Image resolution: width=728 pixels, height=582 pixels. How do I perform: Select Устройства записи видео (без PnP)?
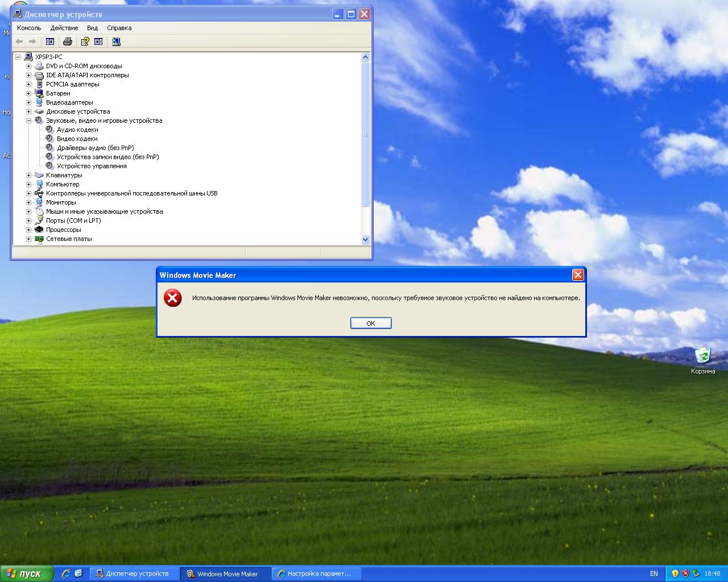tap(108, 157)
